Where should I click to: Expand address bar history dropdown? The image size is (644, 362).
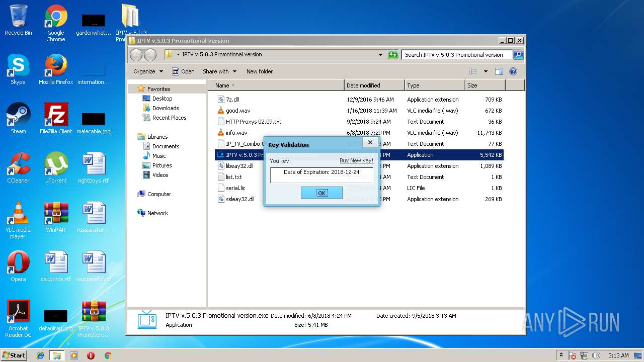point(380,55)
